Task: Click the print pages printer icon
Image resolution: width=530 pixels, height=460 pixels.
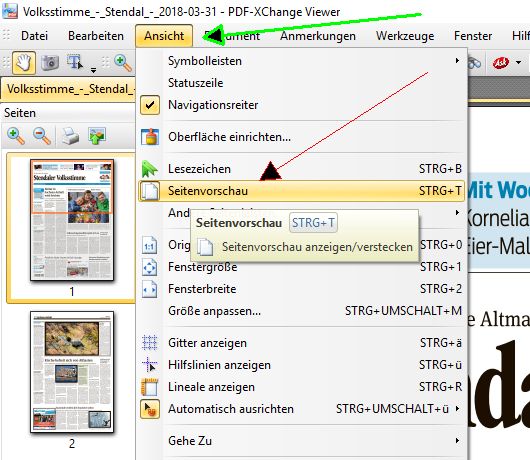Action: 70,136
